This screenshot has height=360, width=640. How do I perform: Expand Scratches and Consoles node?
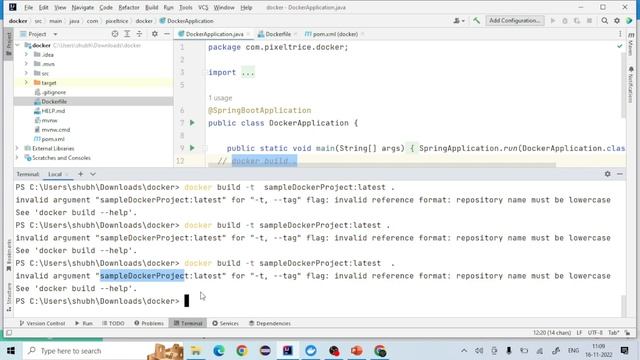[x=18, y=158]
